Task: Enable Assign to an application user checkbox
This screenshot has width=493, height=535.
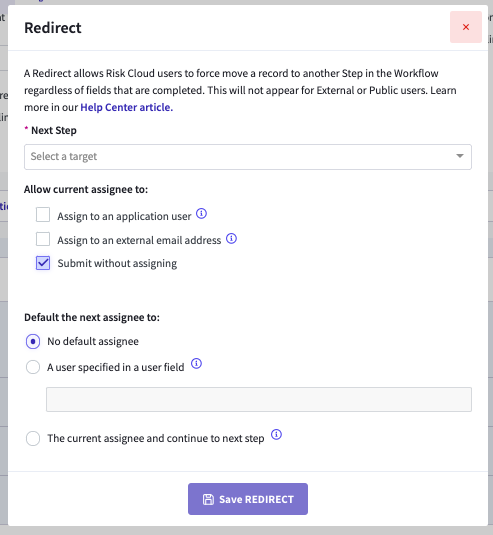Action: pyautogui.click(x=43, y=215)
